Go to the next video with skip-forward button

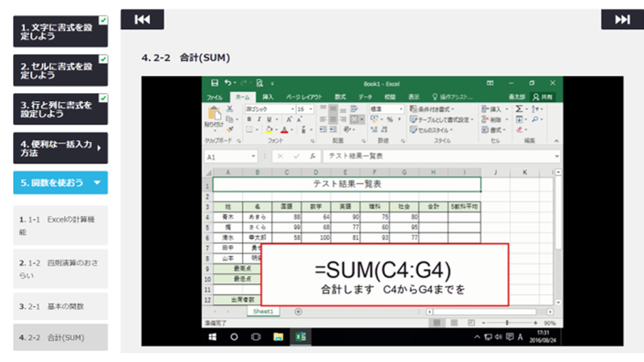click(622, 20)
